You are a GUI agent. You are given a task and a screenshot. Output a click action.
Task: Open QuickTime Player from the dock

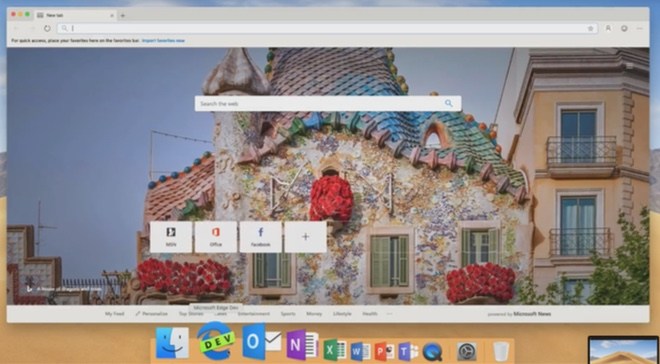[432, 352]
